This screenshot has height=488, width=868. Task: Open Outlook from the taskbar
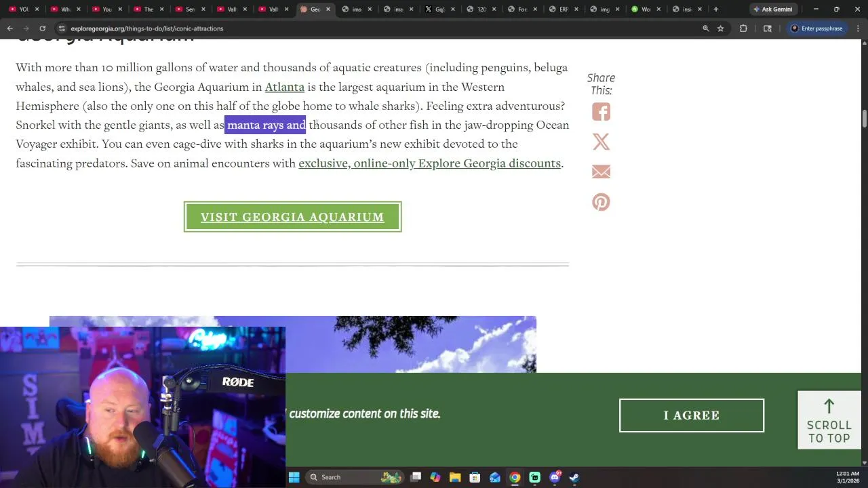coord(495,477)
